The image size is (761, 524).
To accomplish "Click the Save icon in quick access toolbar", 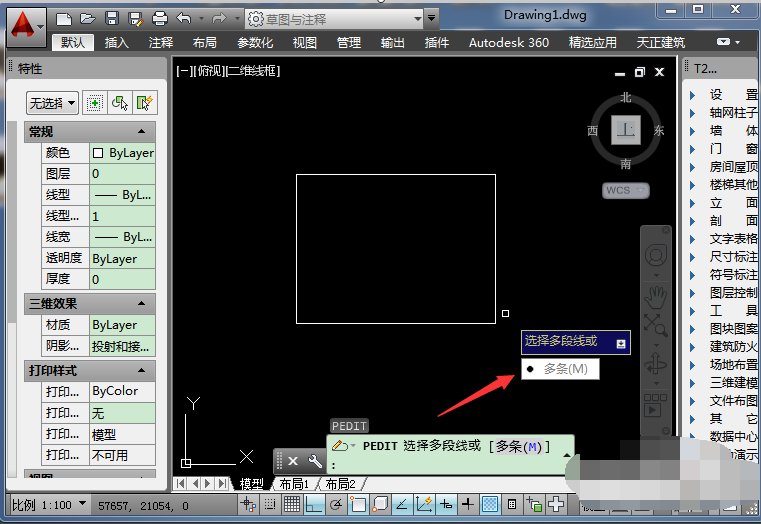I will 111,19.
